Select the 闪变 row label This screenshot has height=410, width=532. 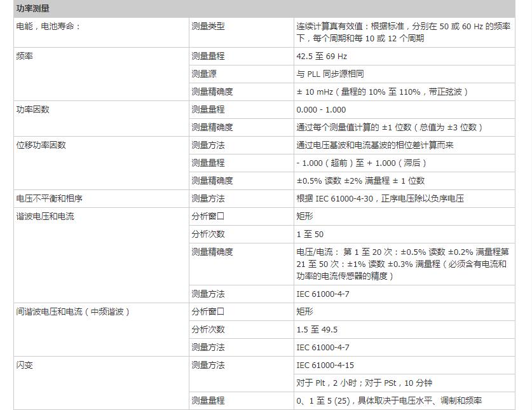point(24,365)
